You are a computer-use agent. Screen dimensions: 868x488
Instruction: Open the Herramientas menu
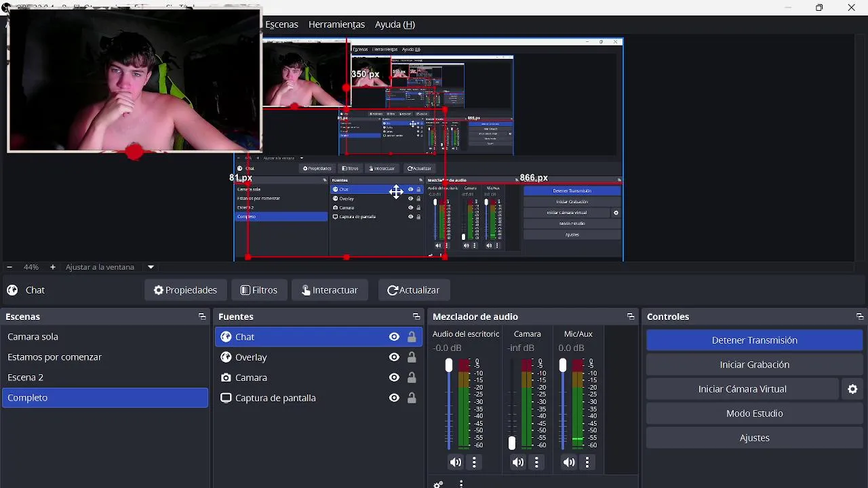336,24
